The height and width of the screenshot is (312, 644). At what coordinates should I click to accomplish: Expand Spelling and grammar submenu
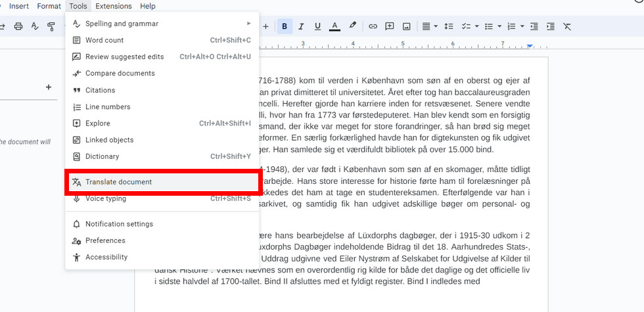click(x=162, y=24)
